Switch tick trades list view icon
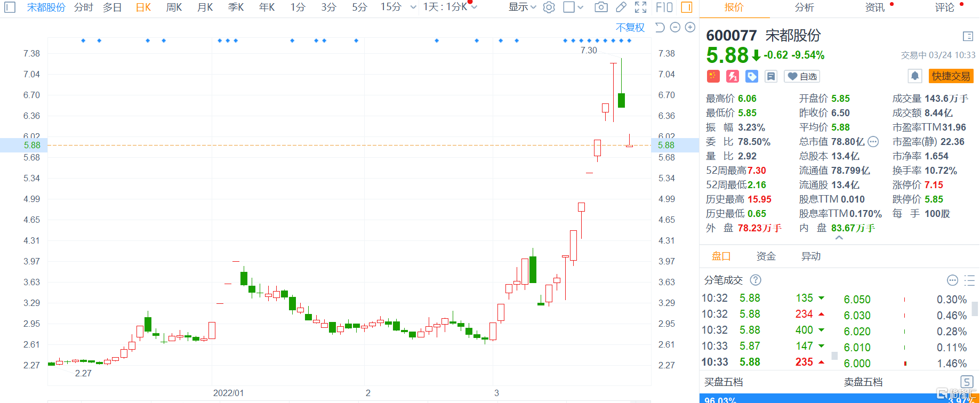Screen dimensions: 980x403 point(969,280)
